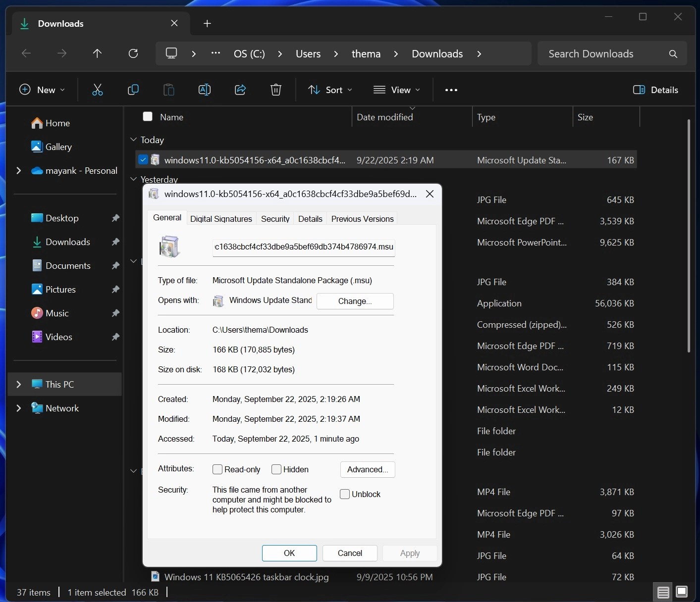Apply the property changes
Image resolution: width=700 pixels, height=602 pixels.
[x=409, y=553]
